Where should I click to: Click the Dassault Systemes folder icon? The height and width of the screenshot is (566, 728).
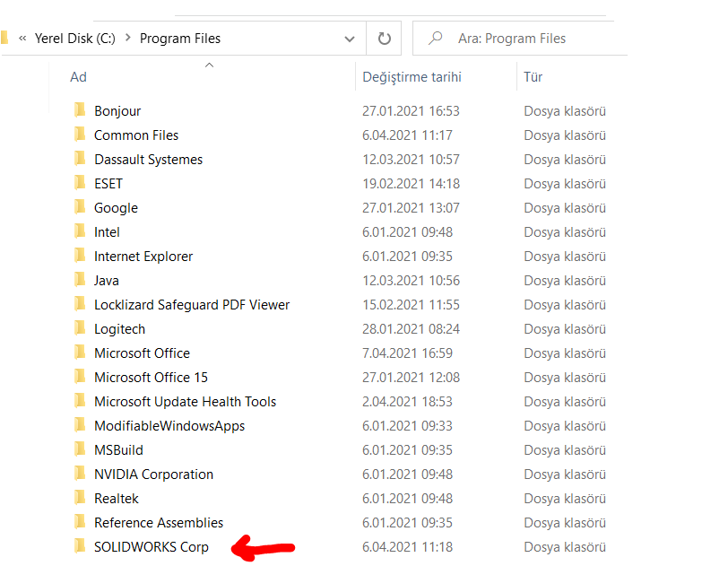pyautogui.click(x=80, y=159)
